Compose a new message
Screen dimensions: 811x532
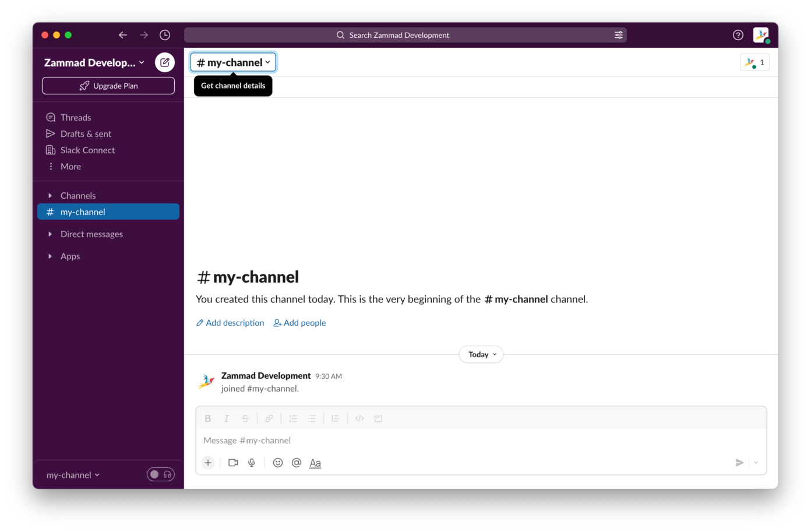click(165, 62)
